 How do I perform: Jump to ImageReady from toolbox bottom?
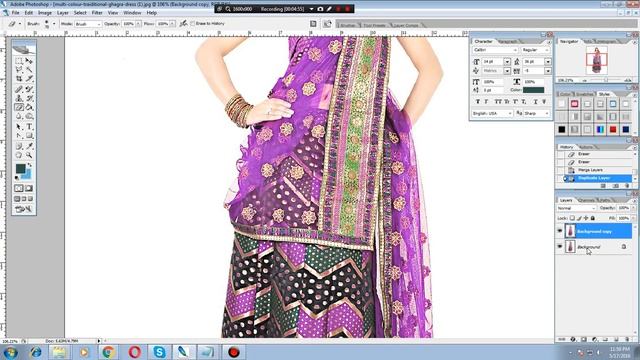(24, 209)
